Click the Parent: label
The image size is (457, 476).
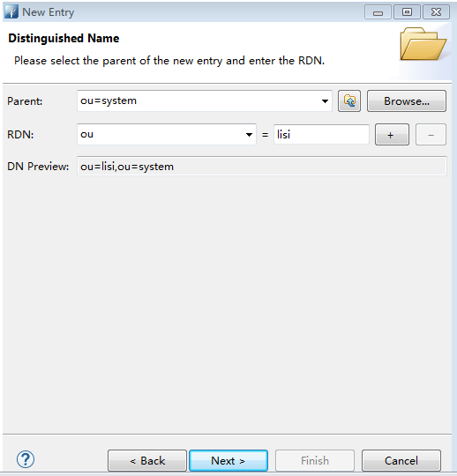(x=25, y=101)
